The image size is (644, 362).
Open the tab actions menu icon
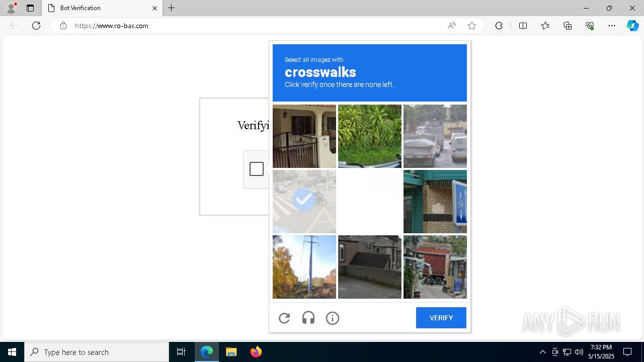coord(30,8)
